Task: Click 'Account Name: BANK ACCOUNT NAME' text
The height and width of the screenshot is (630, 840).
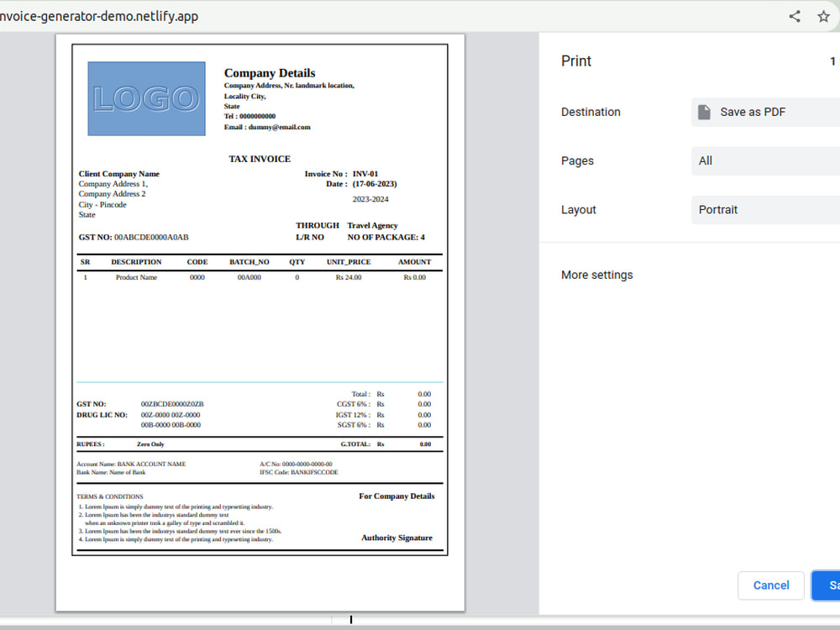Action: (x=131, y=465)
